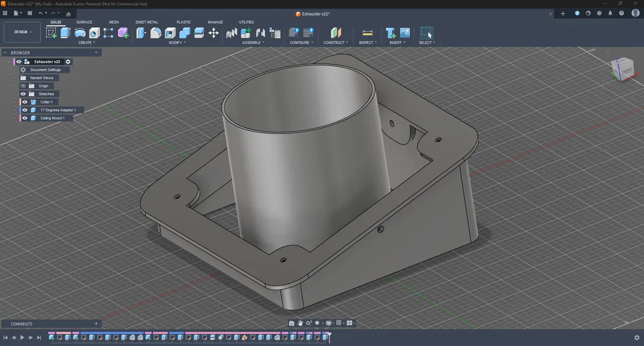Click the Insert Canvas image icon
This screenshot has width=644, height=346.
click(x=405, y=33)
